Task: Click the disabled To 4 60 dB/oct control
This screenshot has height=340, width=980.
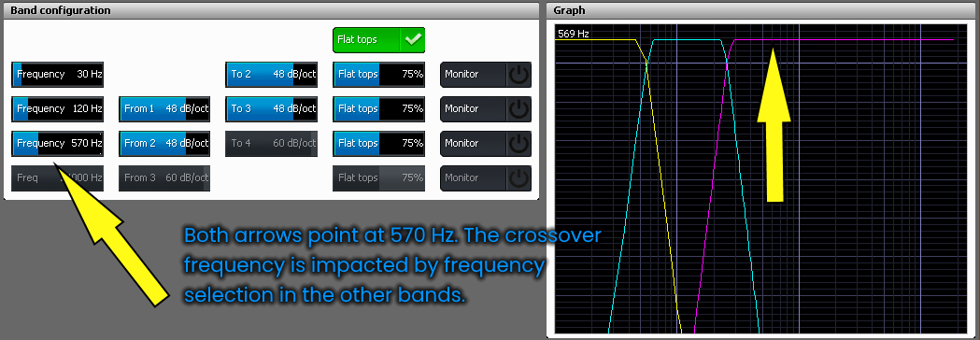Action: pos(272,143)
